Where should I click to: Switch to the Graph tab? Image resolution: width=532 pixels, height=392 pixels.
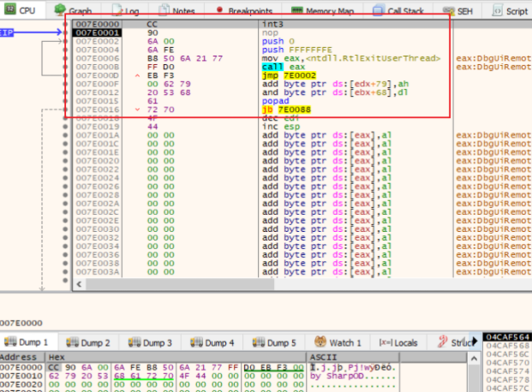[x=74, y=10]
